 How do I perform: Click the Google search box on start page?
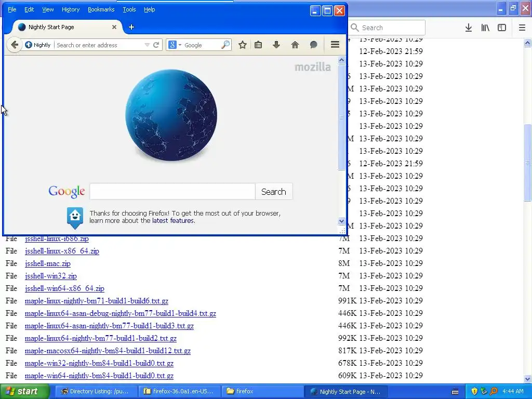click(x=172, y=192)
